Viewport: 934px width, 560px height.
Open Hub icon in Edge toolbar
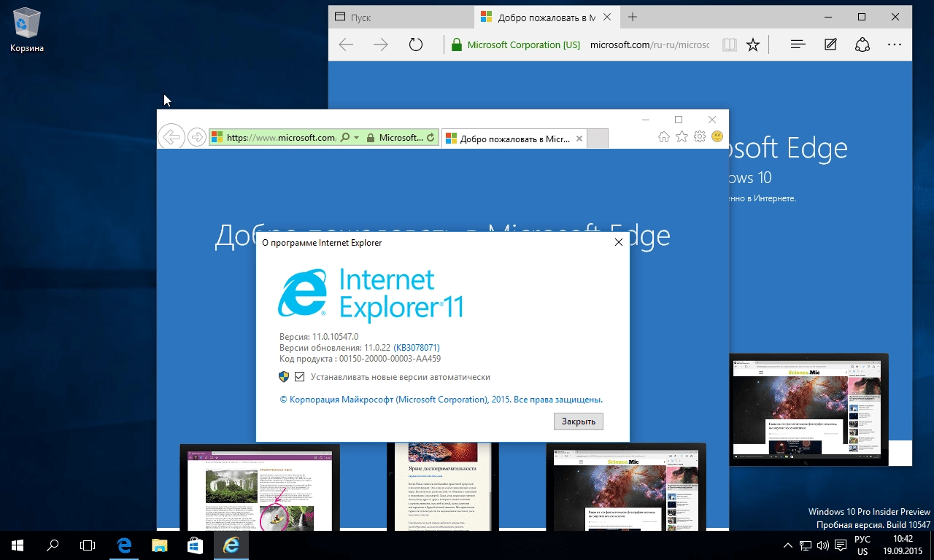click(x=798, y=45)
